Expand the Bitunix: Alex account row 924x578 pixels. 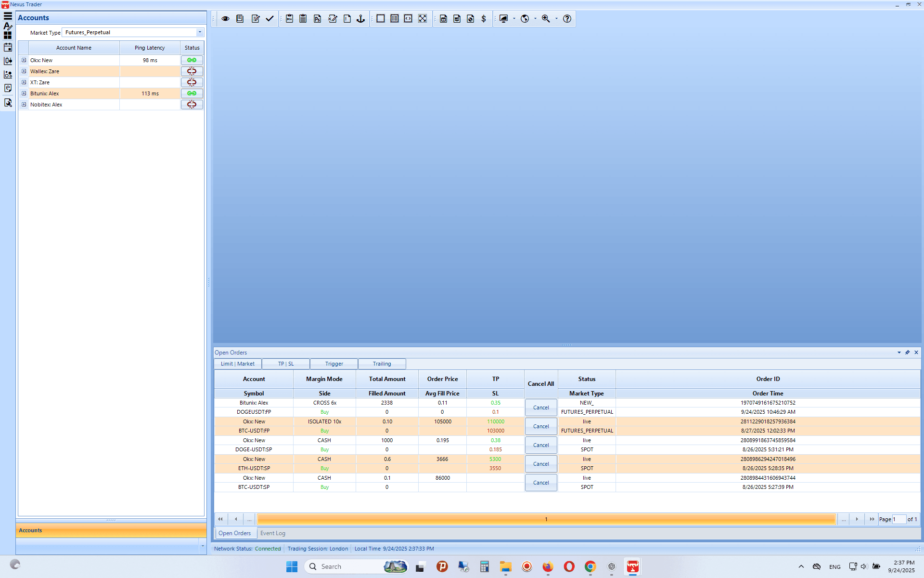(24, 93)
